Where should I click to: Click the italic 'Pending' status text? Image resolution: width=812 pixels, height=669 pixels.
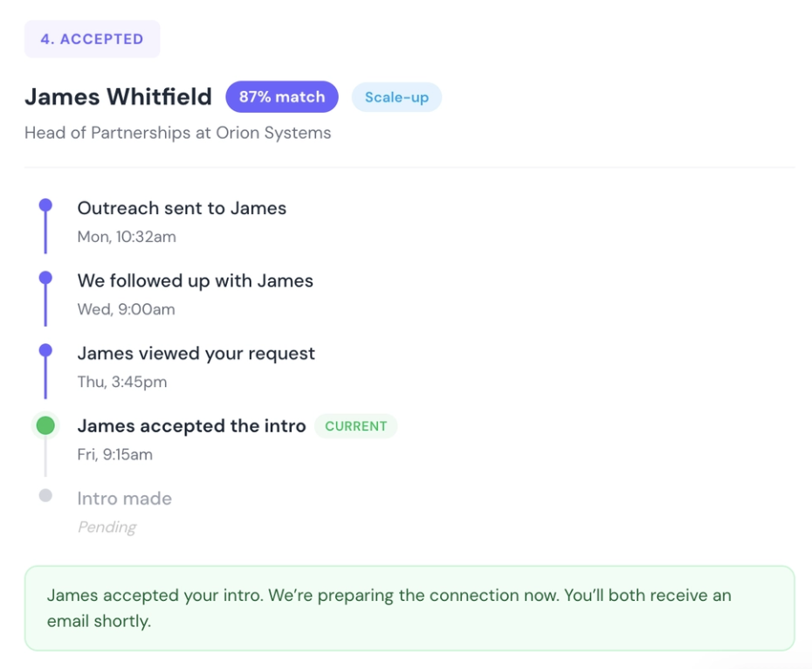point(107,528)
